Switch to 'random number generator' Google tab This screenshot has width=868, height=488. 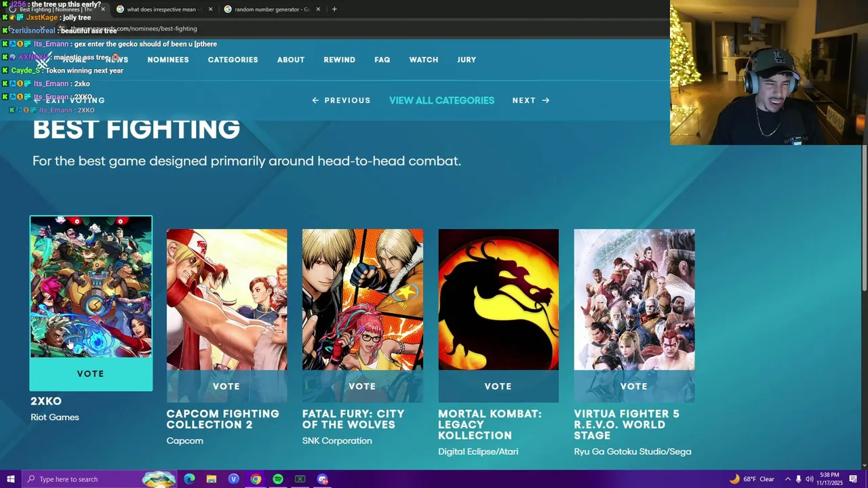[x=271, y=9]
